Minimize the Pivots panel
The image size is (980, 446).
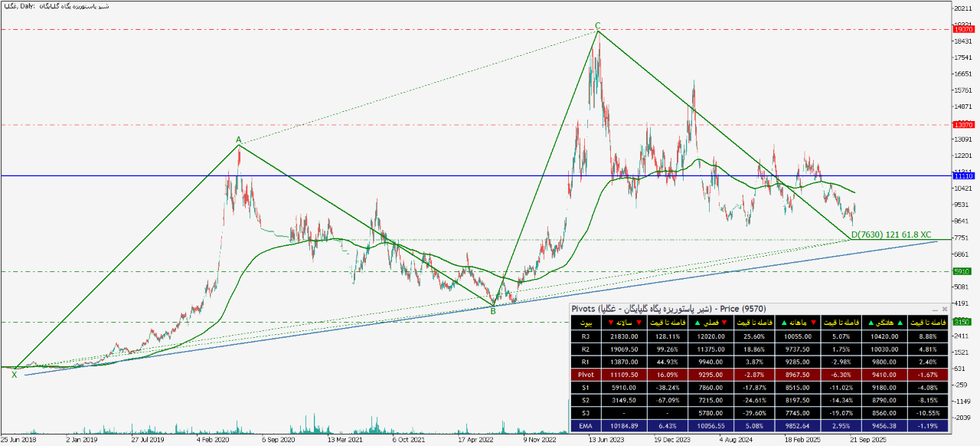[935, 309]
